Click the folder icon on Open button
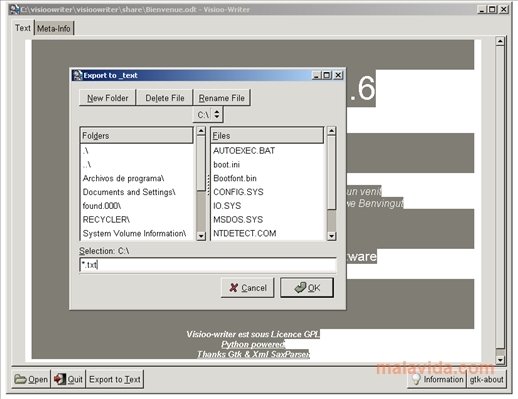The image size is (518, 399). pyautogui.click(x=20, y=379)
